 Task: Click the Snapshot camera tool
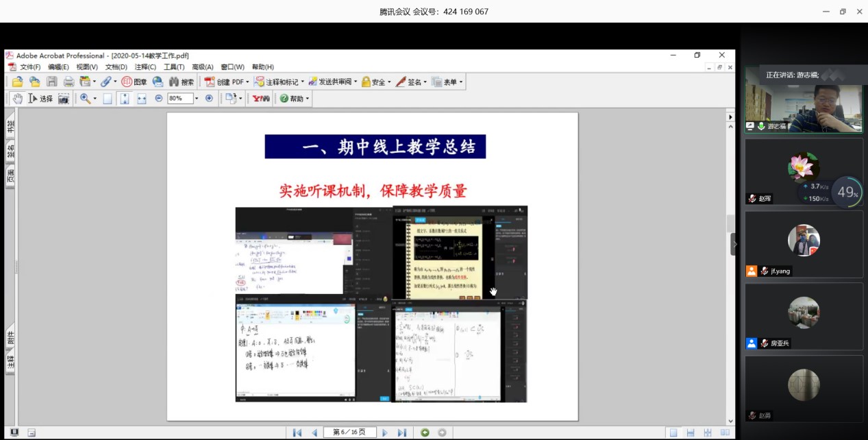coord(63,99)
